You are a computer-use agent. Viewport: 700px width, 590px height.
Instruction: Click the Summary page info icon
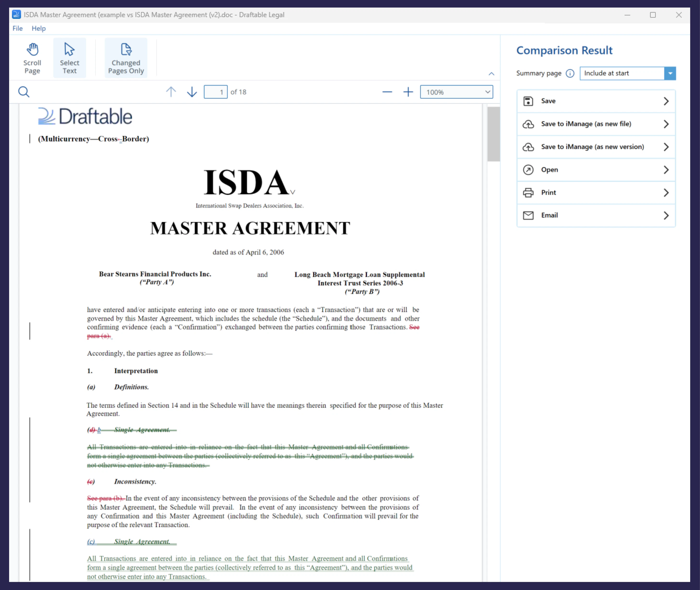pyautogui.click(x=570, y=73)
